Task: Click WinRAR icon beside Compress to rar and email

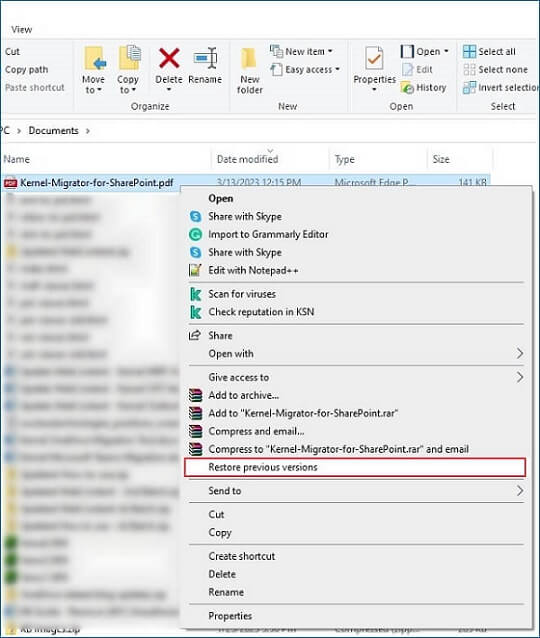Action: tap(196, 449)
